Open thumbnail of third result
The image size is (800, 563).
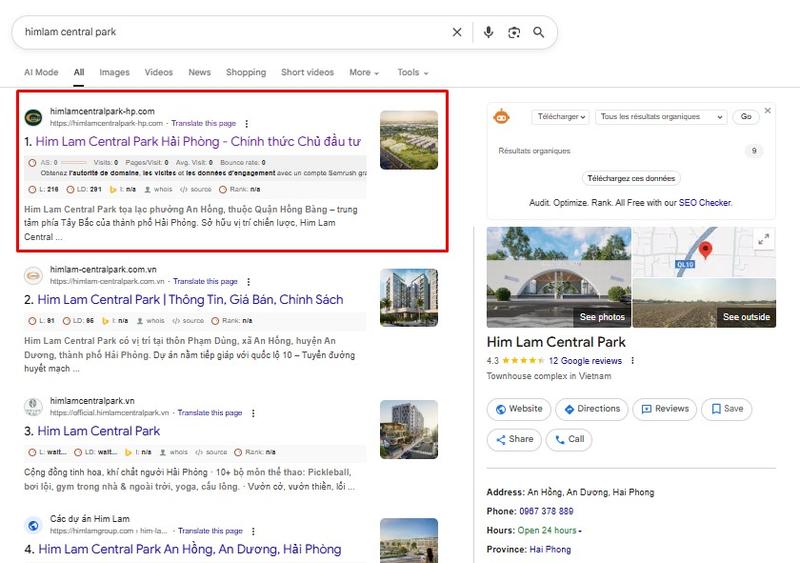click(409, 429)
